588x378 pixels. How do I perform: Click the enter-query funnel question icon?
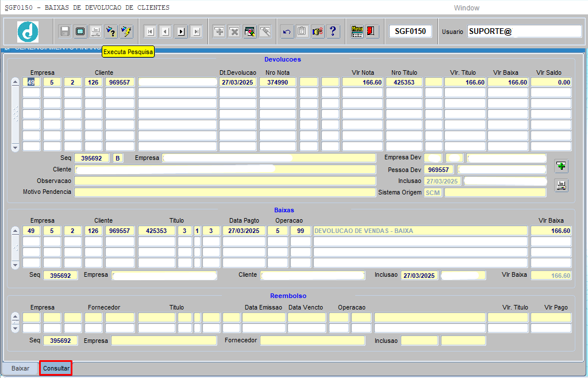(x=111, y=32)
